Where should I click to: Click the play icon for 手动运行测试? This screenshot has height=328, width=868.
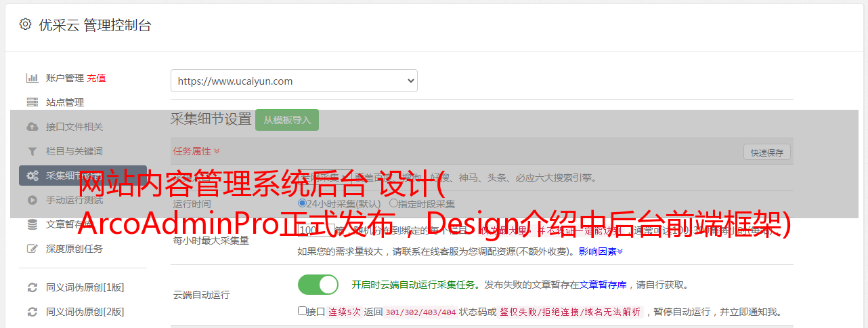pos(32,200)
